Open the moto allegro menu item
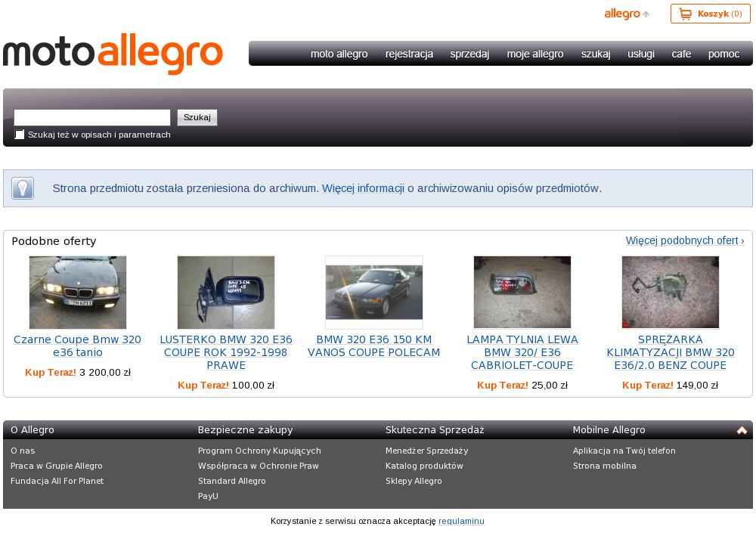The width and height of the screenshot is (756, 536). (x=339, y=54)
